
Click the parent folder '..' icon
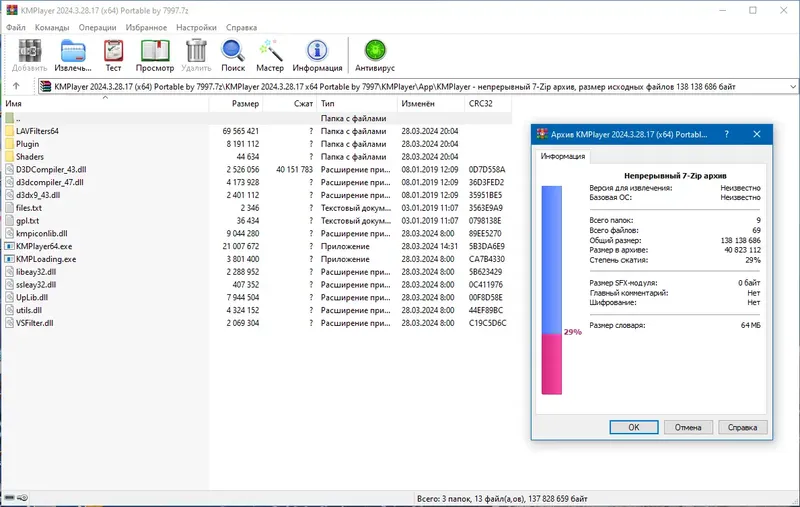tap(9, 118)
